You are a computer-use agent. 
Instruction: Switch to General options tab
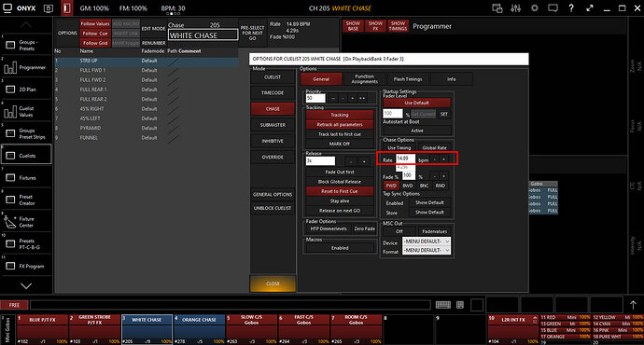coord(321,79)
